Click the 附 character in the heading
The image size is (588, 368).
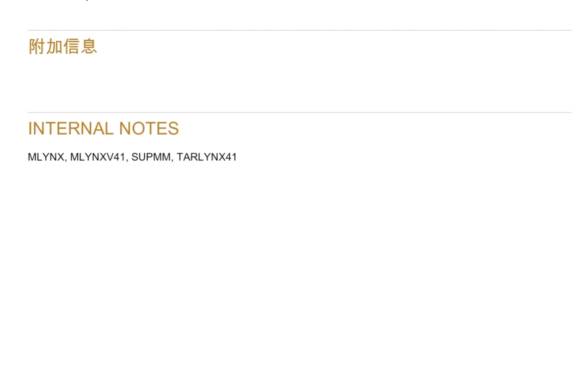click(x=36, y=46)
